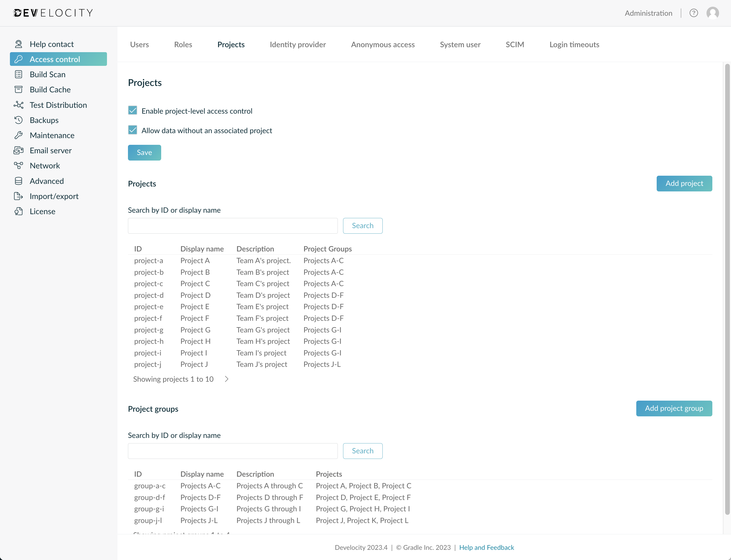Open Import/export settings

pyautogui.click(x=54, y=196)
